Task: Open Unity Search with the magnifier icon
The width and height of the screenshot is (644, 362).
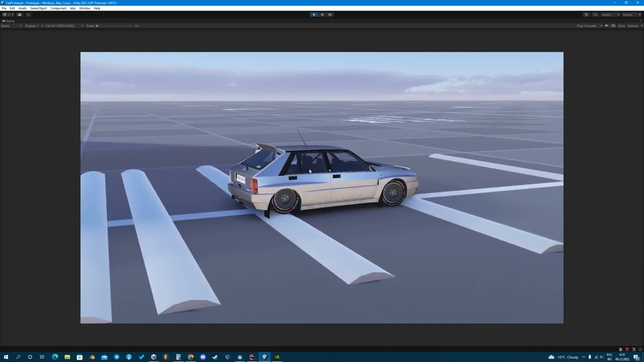Action: 595,15
